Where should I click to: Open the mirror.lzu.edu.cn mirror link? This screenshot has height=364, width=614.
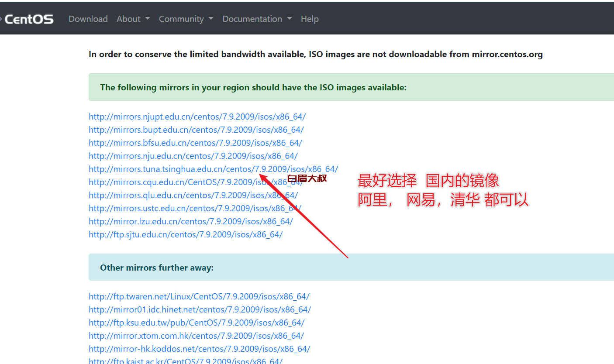[x=191, y=221]
